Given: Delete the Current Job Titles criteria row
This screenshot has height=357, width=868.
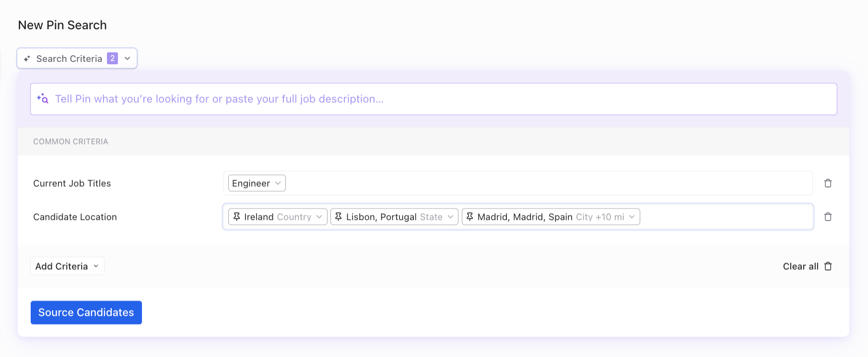Looking at the screenshot, I should click(x=828, y=183).
